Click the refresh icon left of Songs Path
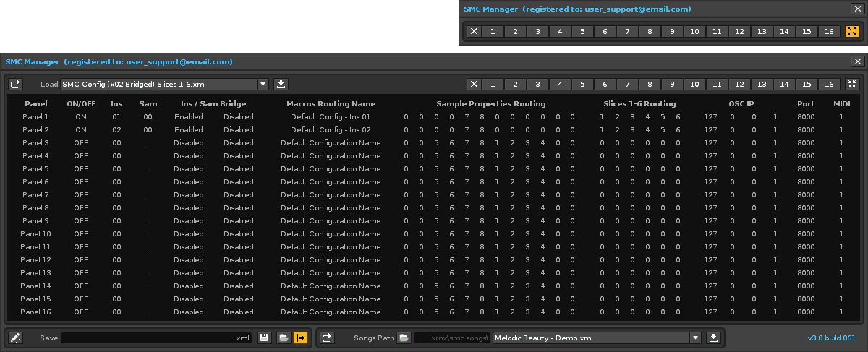This screenshot has width=868, height=352. coord(328,338)
